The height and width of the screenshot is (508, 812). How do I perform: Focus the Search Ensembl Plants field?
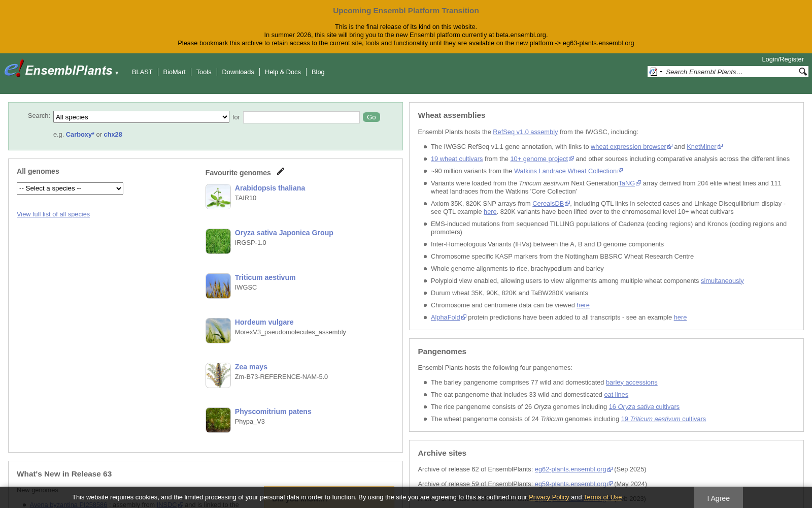click(x=730, y=72)
